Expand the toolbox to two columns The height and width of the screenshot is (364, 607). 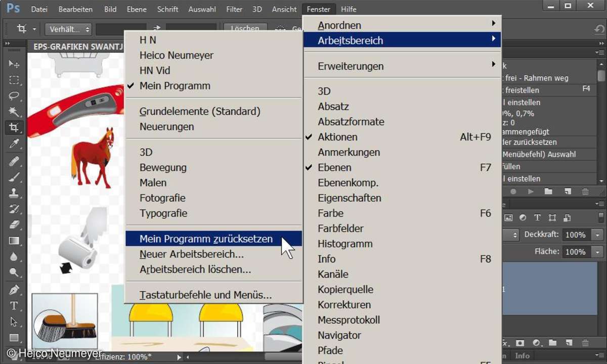coord(8,44)
